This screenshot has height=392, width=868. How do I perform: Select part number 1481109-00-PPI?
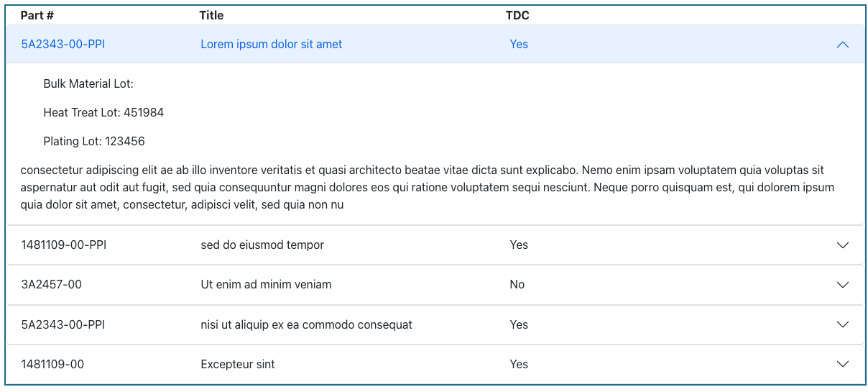click(x=64, y=245)
